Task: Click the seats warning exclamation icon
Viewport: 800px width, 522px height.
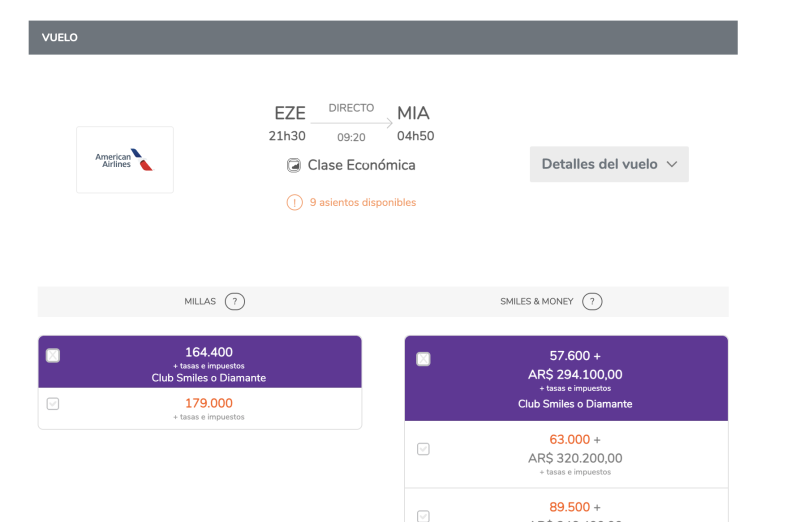Action: (294, 203)
